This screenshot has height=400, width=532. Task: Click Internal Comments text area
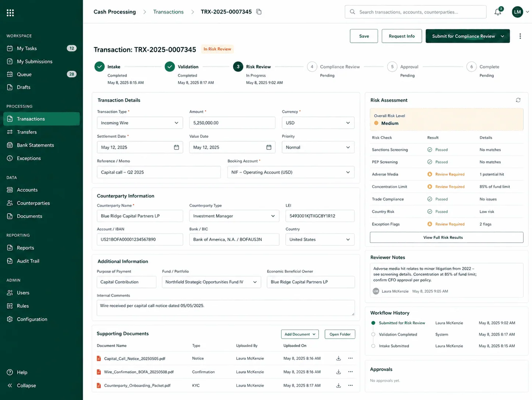coord(226,308)
